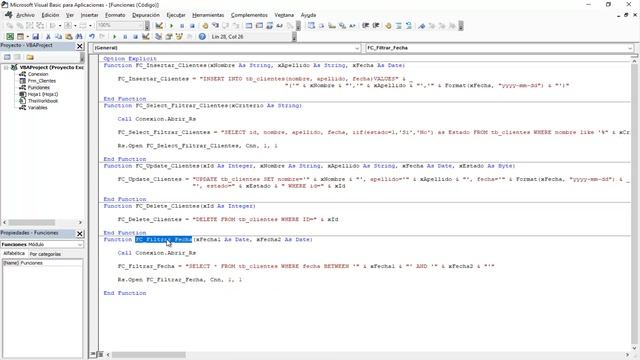Screen dimensions: 640x360
Task: Click the Paste clipboard icon
Action: pyautogui.click(x=69, y=36)
